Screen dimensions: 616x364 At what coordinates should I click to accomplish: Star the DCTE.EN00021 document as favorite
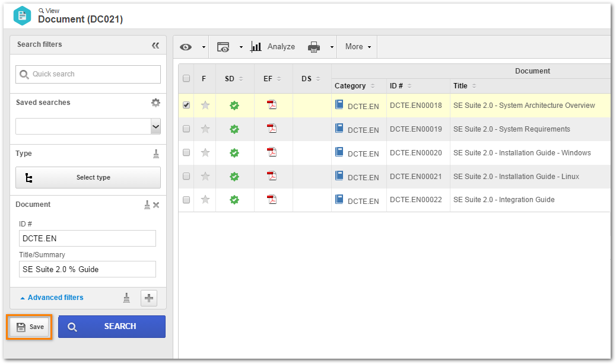coord(205,176)
